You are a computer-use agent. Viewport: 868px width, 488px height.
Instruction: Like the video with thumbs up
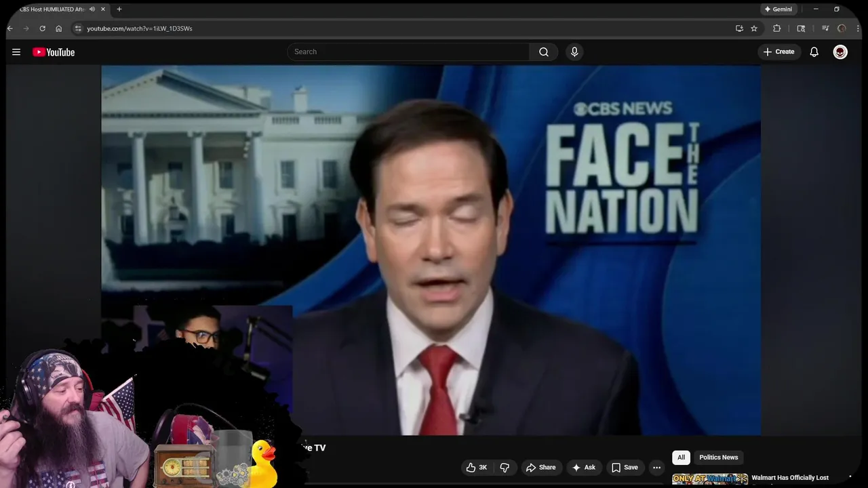click(477, 467)
